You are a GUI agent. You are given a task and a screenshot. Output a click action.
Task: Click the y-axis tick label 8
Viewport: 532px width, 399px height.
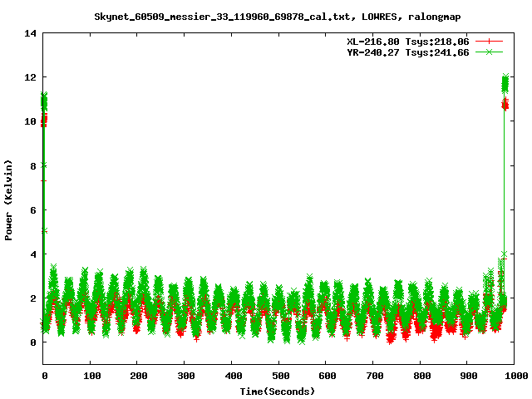coord(33,166)
